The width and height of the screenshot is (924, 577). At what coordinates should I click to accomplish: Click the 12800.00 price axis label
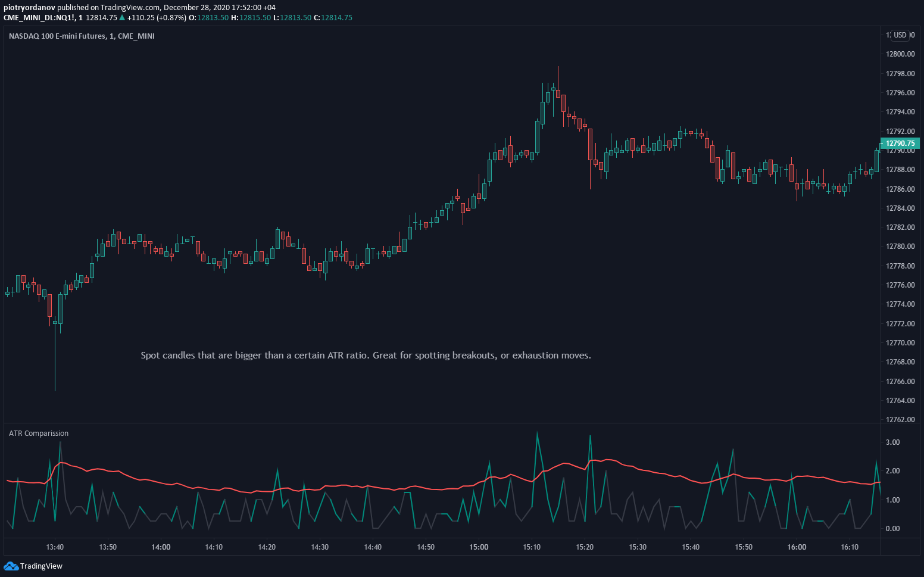[x=900, y=54]
